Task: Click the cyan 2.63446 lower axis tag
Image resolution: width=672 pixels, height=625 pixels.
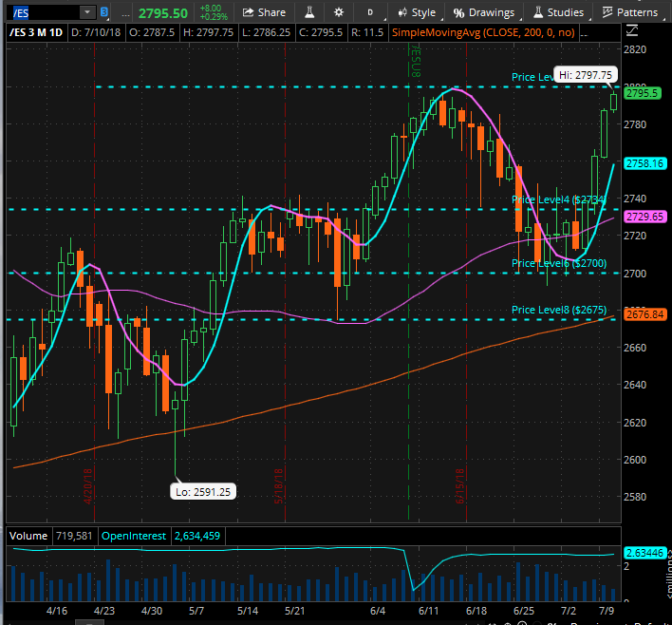Action: pos(644,553)
